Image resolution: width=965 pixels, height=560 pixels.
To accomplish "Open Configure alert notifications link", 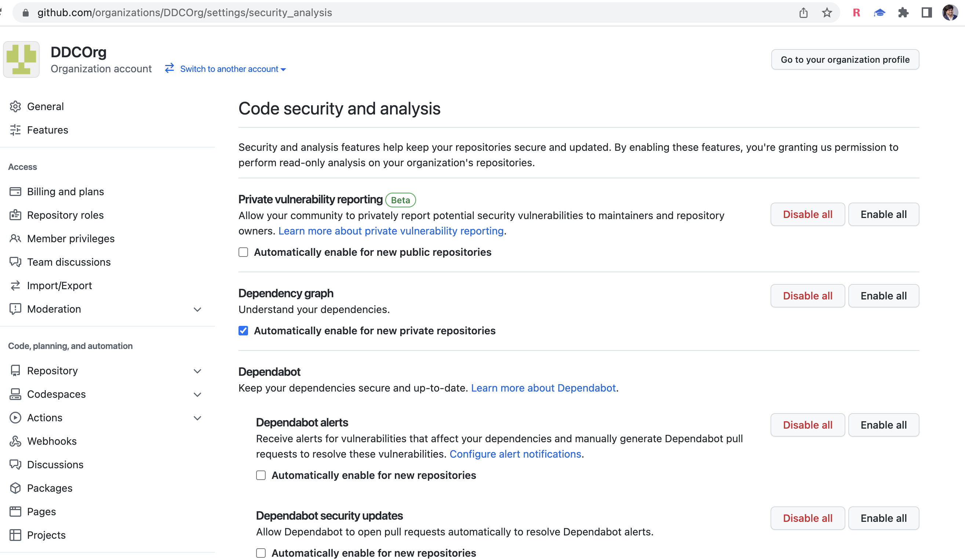I will (516, 454).
